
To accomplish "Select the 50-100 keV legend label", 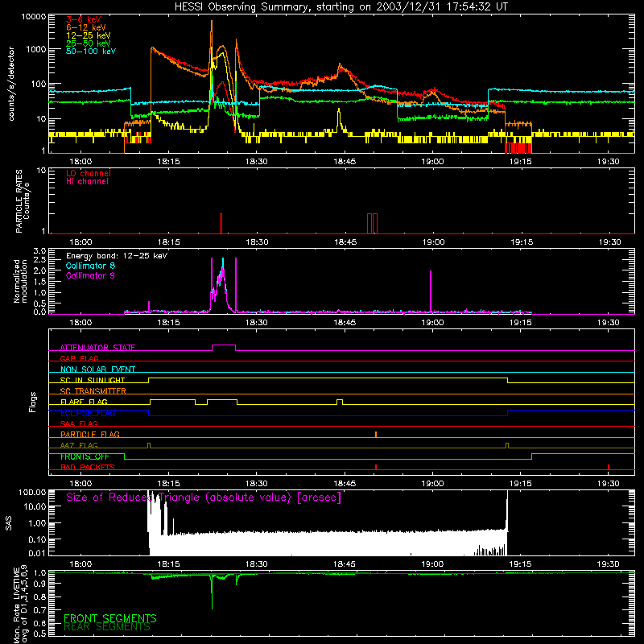I will coord(91,52).
